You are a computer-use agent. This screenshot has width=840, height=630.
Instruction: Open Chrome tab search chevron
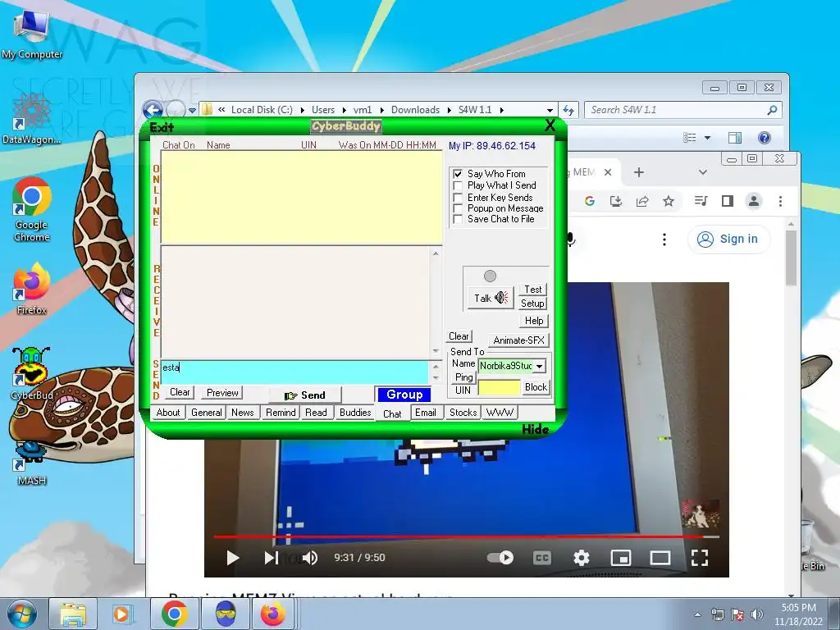[703, 172]
